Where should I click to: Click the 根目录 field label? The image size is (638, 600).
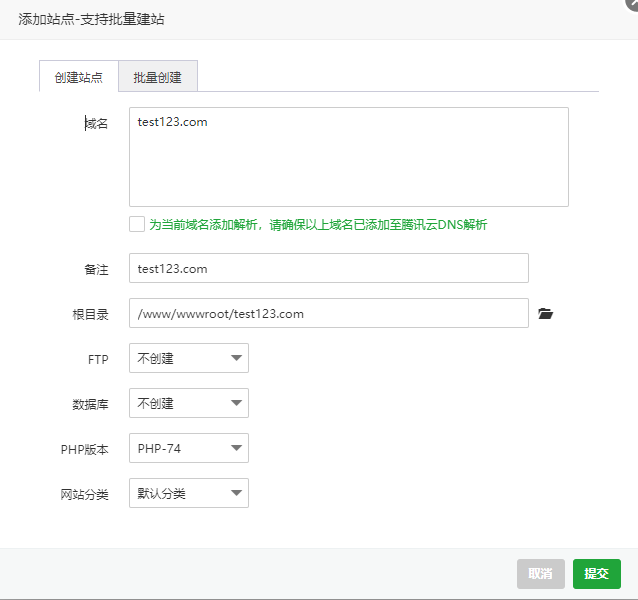(x=90, y=314)
